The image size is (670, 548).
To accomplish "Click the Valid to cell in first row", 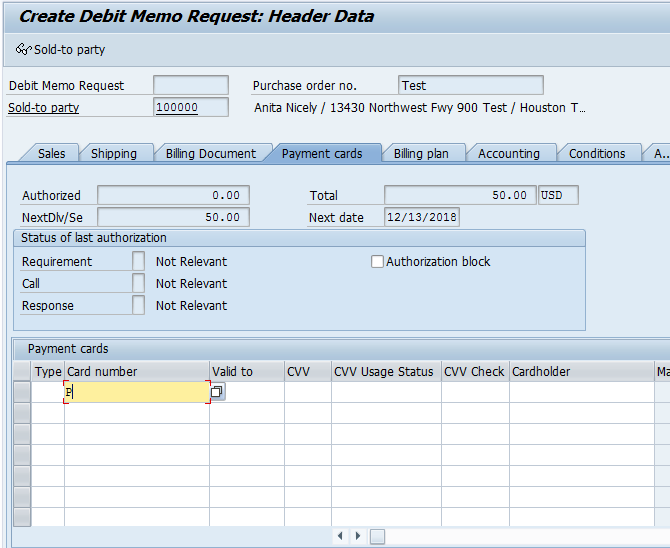I will [247, 393].
